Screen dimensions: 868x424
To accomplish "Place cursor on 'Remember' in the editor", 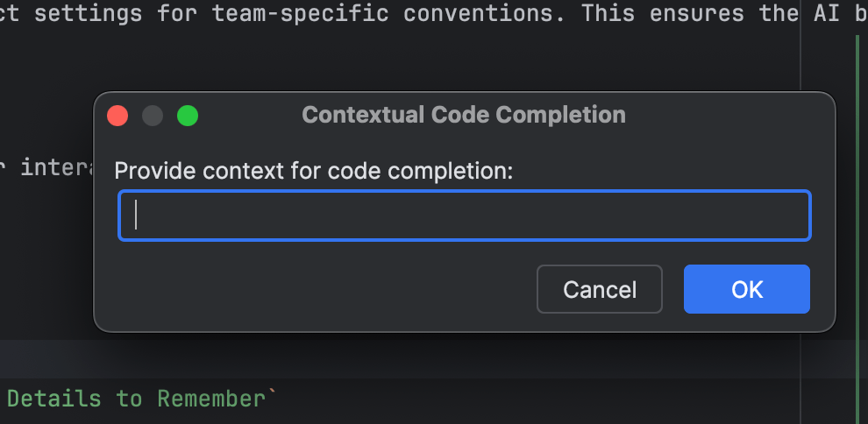I will pos(211,399).
